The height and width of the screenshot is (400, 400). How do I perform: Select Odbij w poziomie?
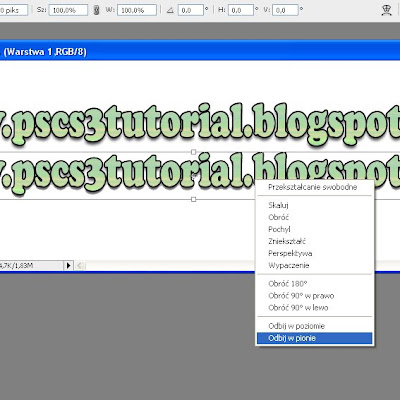tap(314, 326)
